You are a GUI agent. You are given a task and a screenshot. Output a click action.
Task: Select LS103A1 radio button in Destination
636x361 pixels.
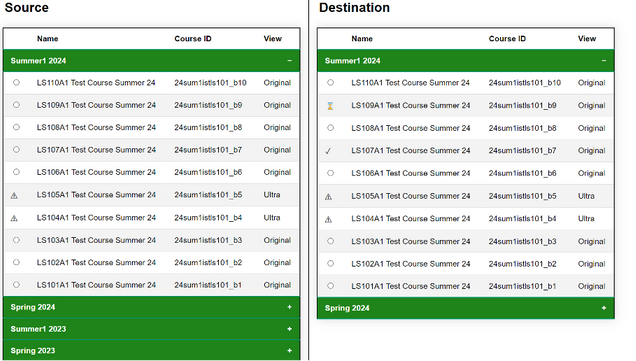pyautogui.click(x=331, y=241)
